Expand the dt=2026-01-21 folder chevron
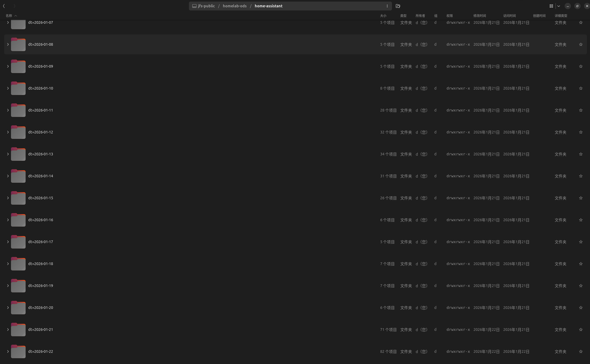The width and height of the screenshot is (590, 364). click(8, 330)
